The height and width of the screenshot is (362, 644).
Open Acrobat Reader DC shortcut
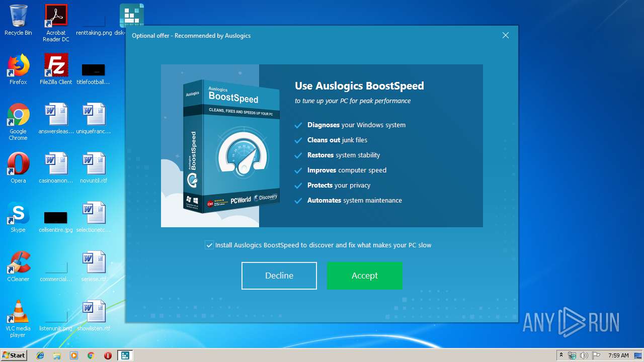coord(56,23)
